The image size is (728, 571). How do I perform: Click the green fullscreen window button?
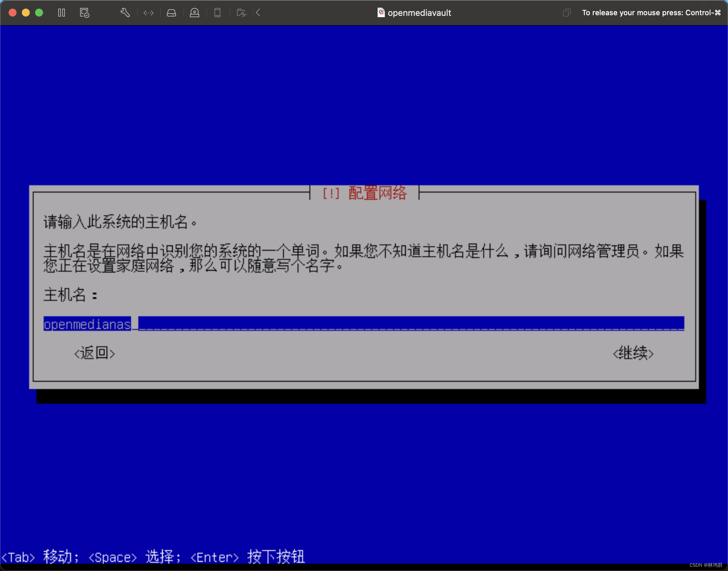pyautogui.click(x=39, y=13)
